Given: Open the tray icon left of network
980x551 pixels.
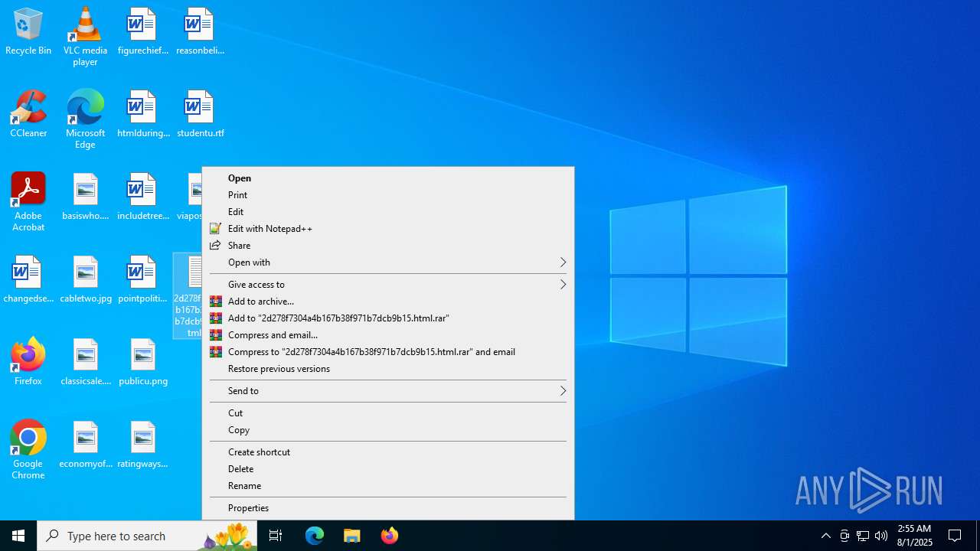Looking at the screenshot, I should tap(844, 536).
